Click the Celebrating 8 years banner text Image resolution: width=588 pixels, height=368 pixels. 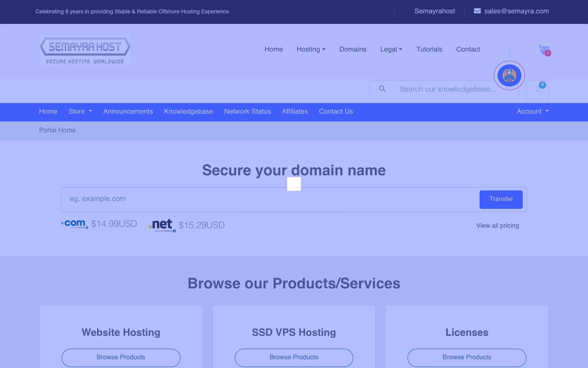[133, 11]
